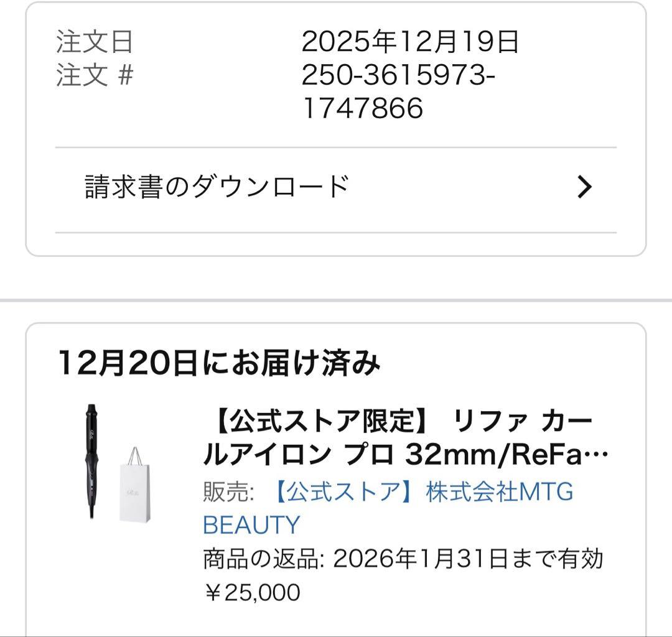Tap the 商品の返品 return eligibility line

pos(403,559)
